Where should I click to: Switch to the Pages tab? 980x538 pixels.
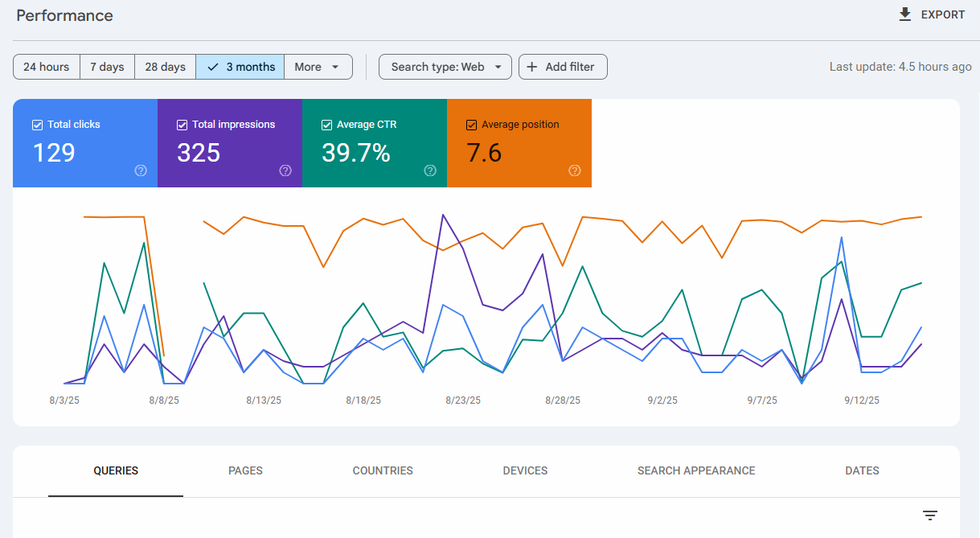(245, 470)
